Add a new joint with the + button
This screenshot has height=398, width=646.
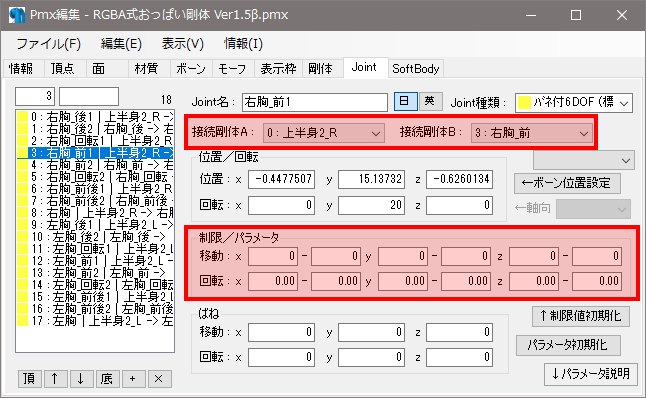pyautogui.click(x=133, y=378)
